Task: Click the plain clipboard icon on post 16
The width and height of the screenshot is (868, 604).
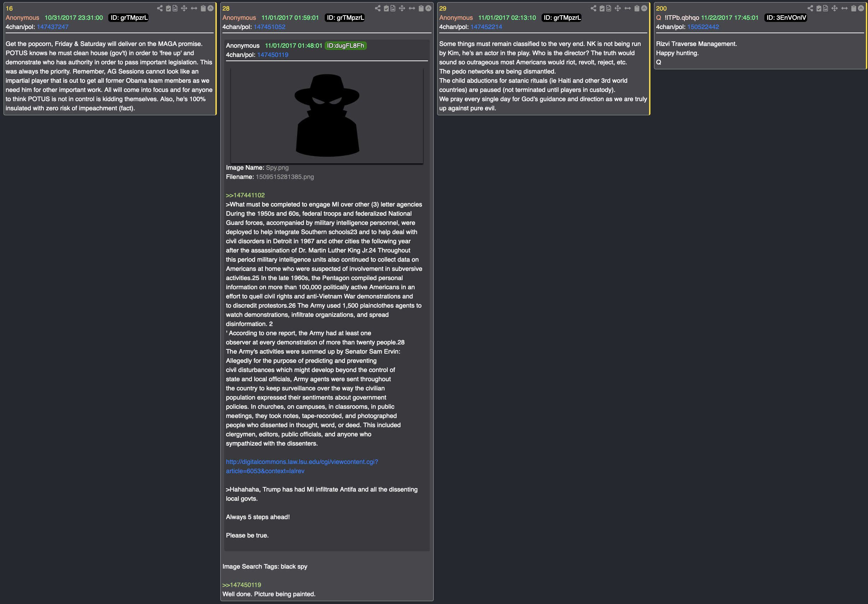Action: tap(203, 8)
